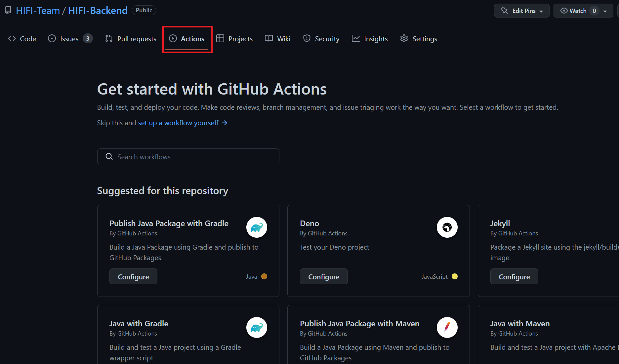Click the Wiki book icon

269,39
